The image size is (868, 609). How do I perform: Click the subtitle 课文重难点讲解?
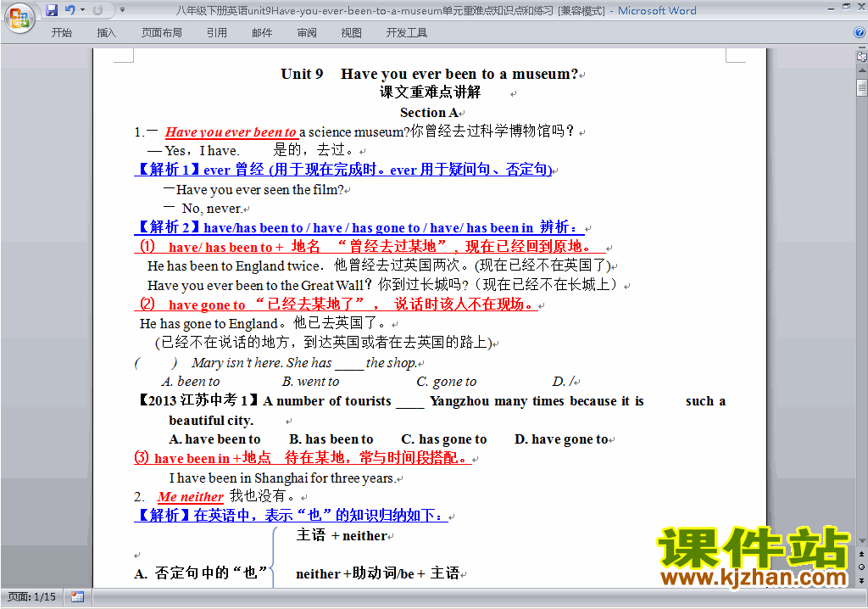click(430, 92)
